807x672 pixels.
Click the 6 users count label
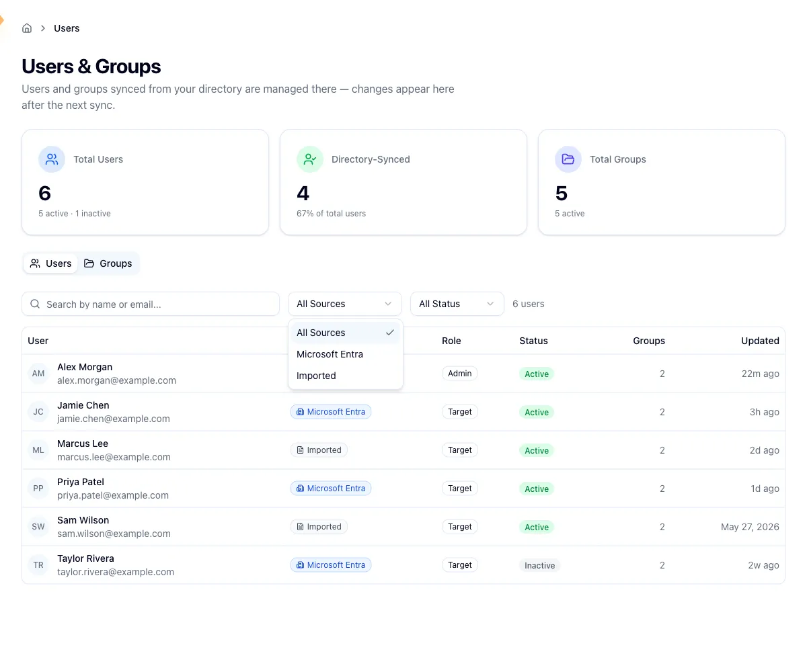[529, 304]
